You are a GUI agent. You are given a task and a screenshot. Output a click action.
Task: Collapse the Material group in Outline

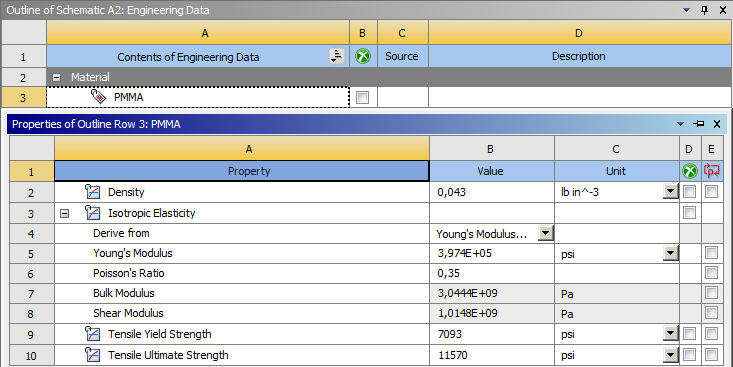(x=57, y=78)
